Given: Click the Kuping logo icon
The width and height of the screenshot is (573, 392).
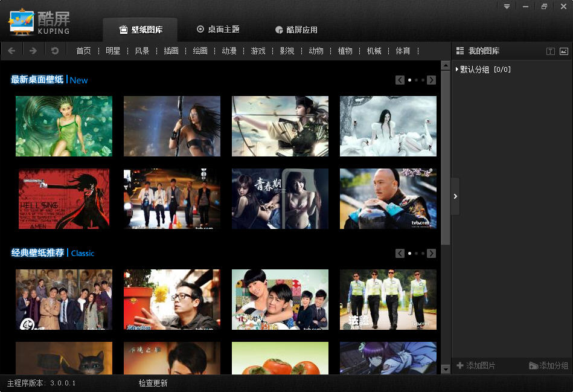Looking at the screenshot, I should (x=21, y=22).
